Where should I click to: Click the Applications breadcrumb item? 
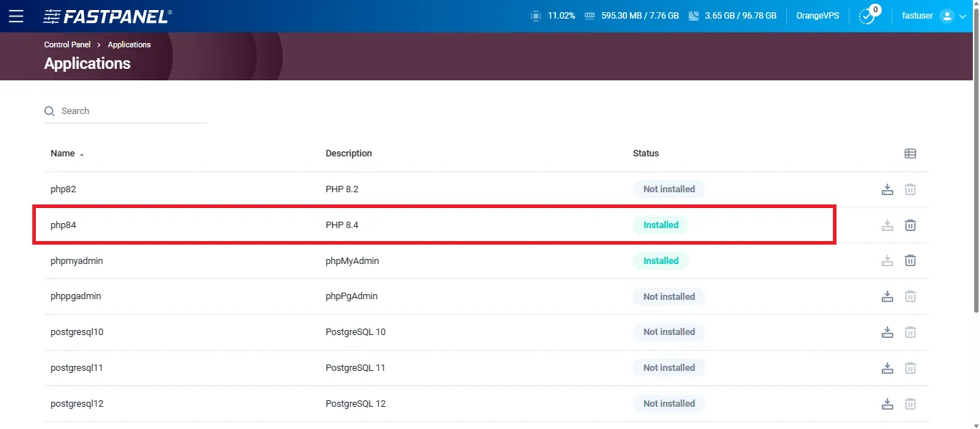click(129, 44)
